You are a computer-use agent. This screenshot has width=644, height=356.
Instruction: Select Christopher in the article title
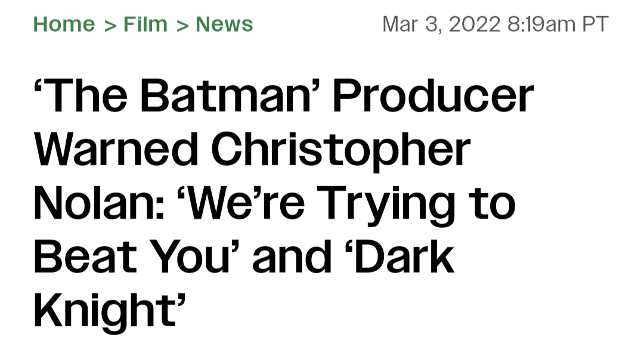coord(340,150)
